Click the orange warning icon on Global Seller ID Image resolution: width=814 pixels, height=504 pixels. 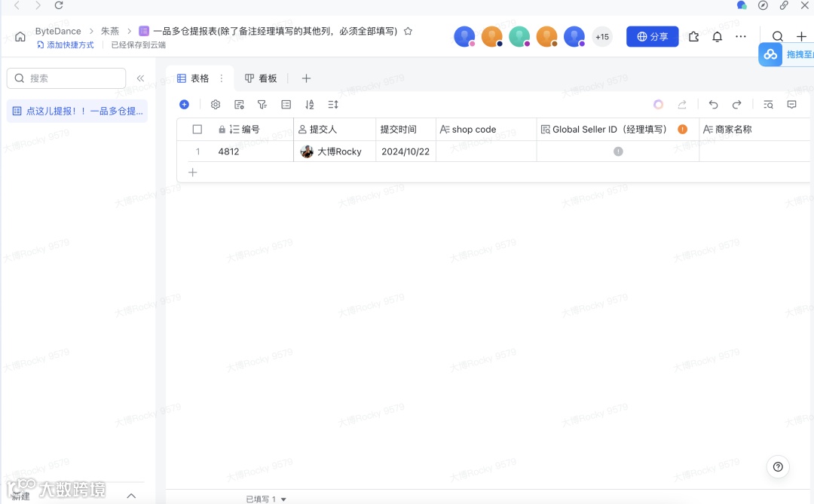[683, 130]
